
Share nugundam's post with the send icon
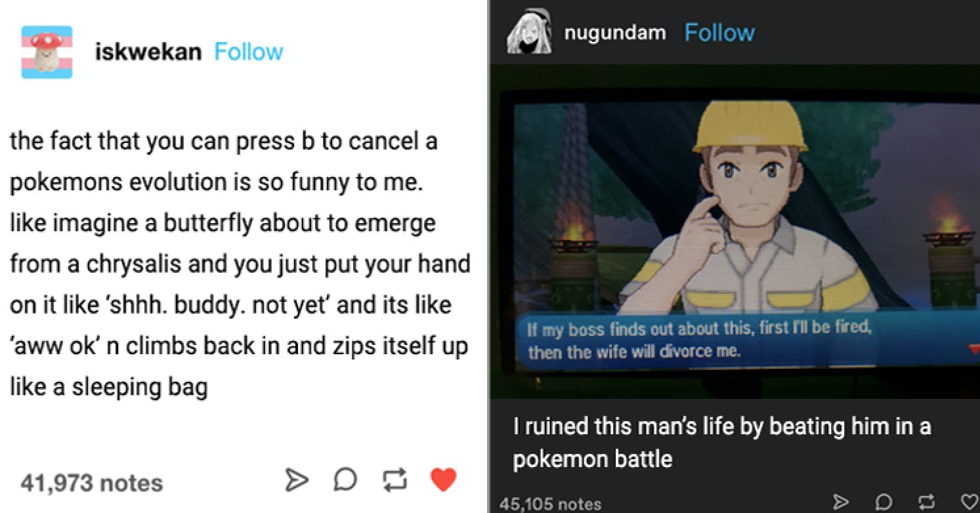pyautogui.click(x=842, y=502)
